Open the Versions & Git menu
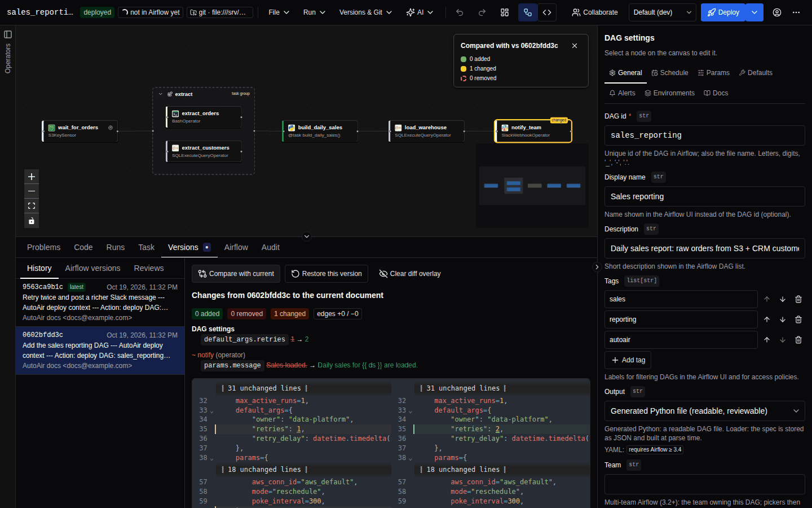This screenshot has width=812, height=508. [365, 12]
